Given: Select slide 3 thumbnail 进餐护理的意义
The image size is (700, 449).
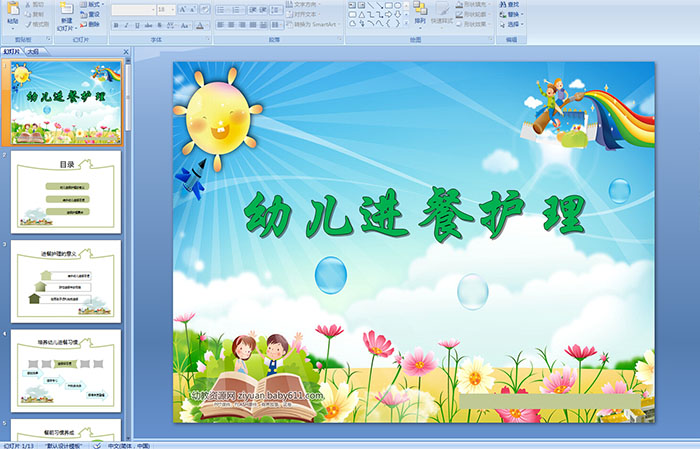Looking at the screenshot, I should [x=66, y=282].
